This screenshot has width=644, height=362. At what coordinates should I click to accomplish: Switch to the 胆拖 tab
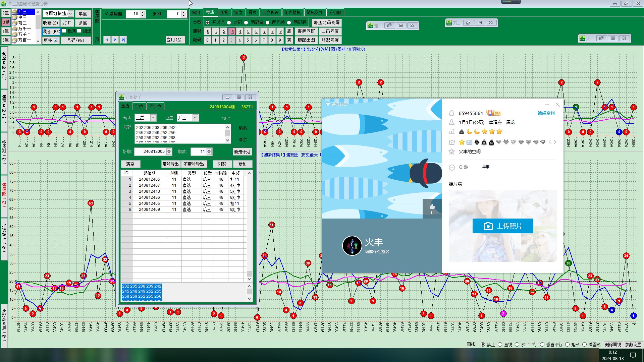[224, 12]
